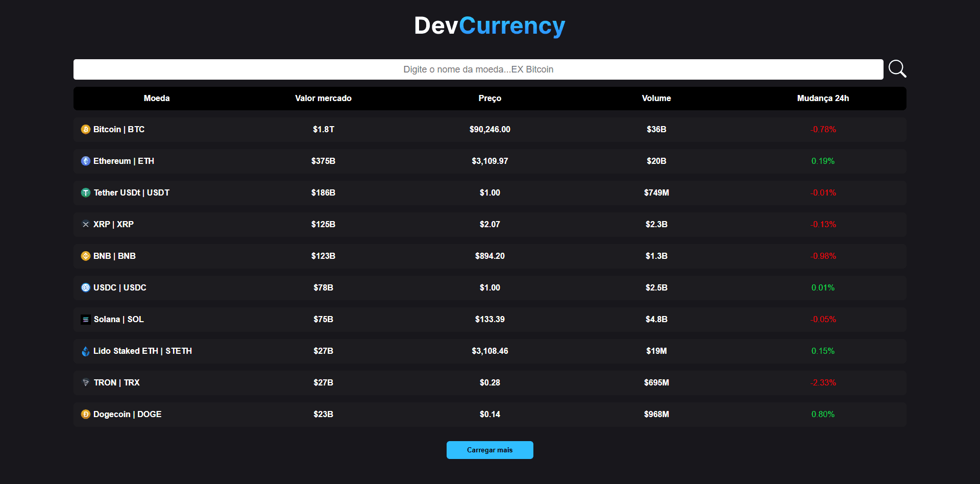Click the Valor mercado column header

pyautogui.click(x=323, y=99)
